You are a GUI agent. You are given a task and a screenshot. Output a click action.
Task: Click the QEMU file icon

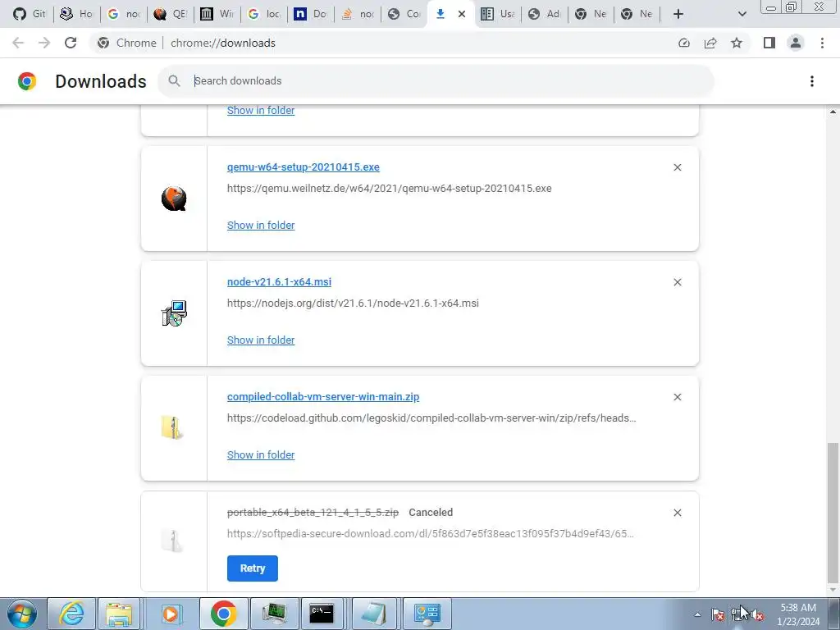pos(174,199)
